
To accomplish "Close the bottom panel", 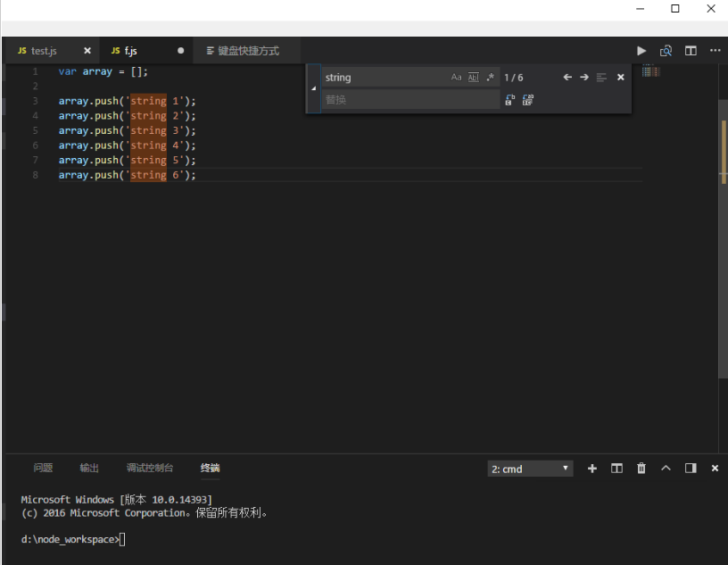I will point(715,468).
